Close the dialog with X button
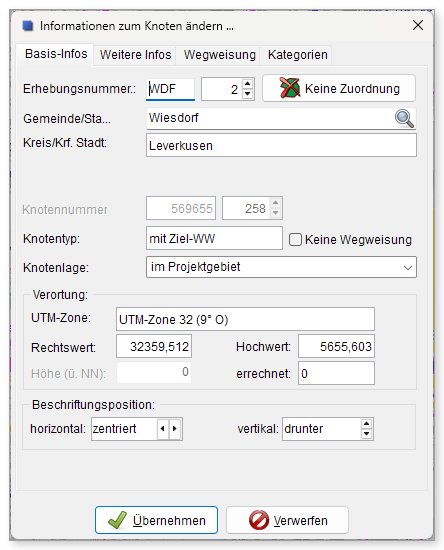The image size is (444, 550). [x=418, y=25]
